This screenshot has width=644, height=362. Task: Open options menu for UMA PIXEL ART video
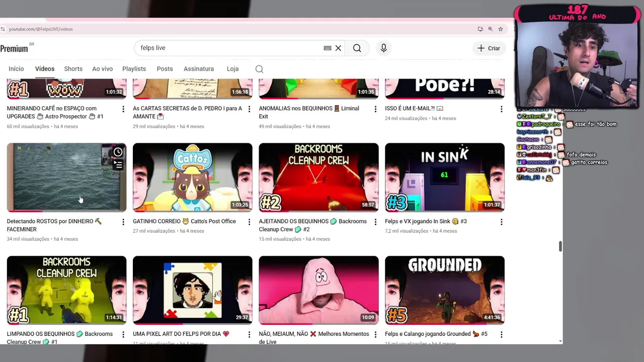249,334
